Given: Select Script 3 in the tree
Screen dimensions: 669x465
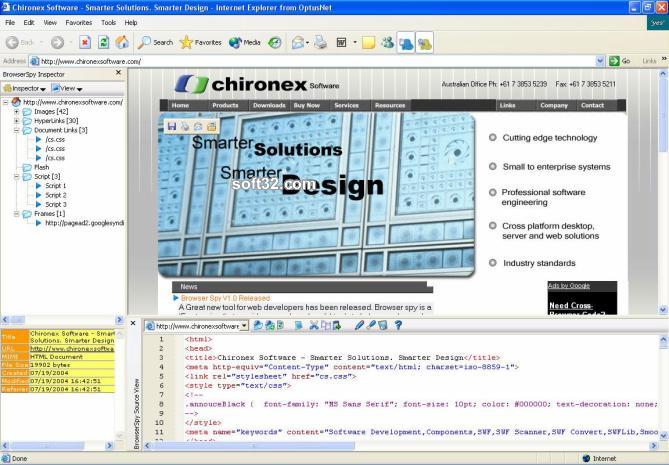Looking at the screenshot, I should 55,205.
